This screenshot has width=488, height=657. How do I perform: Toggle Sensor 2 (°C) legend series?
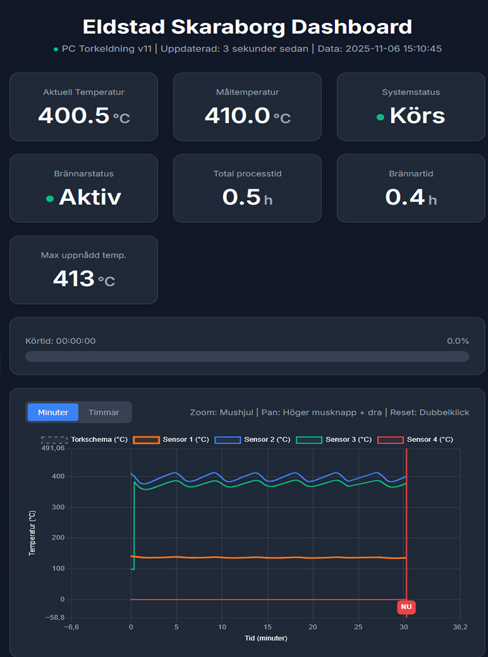coord(252,440)
